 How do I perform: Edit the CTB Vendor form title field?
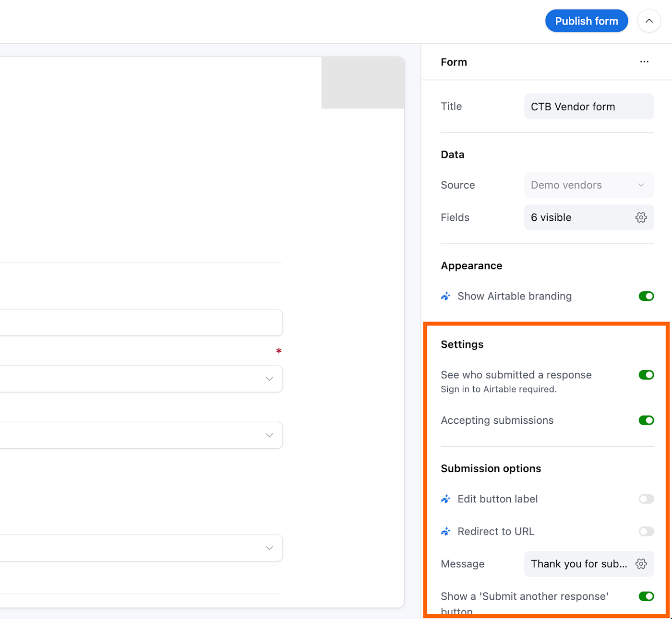click(x=589, y=107)
